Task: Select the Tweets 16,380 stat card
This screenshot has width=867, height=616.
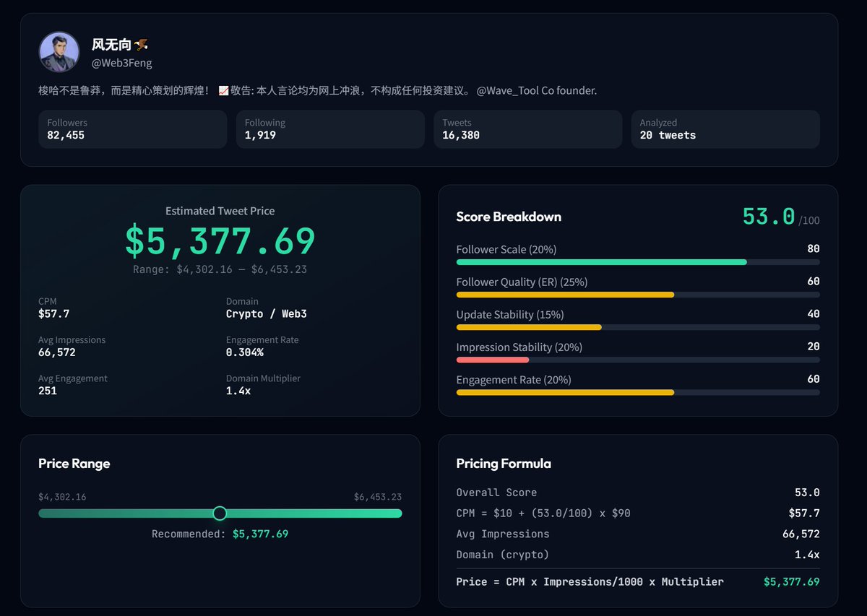Action: tap(527, 129)
